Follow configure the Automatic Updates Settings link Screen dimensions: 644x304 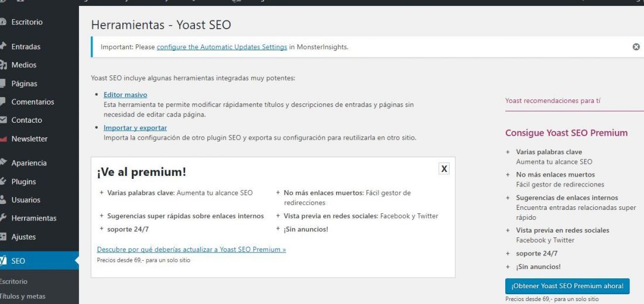[222, 47]
